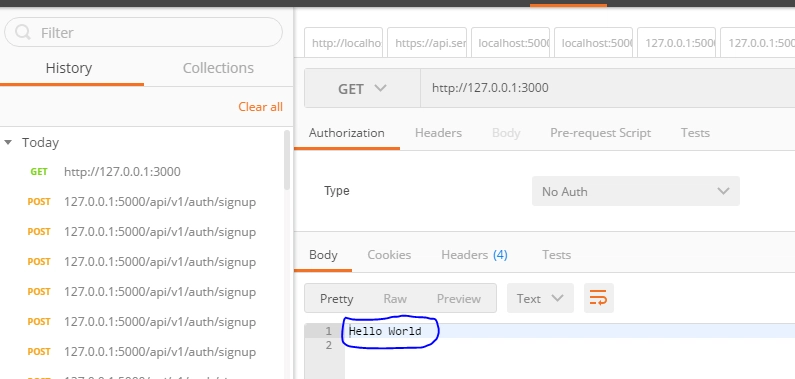This screenshot has height=379, width=795.
Task: Toggle word wrap icon in response body
Action: (599, 298)
